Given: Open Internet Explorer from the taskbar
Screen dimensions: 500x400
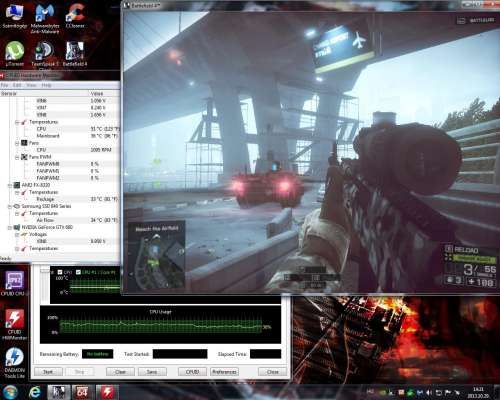Looking at the screenshot, I should coord(34,392).
